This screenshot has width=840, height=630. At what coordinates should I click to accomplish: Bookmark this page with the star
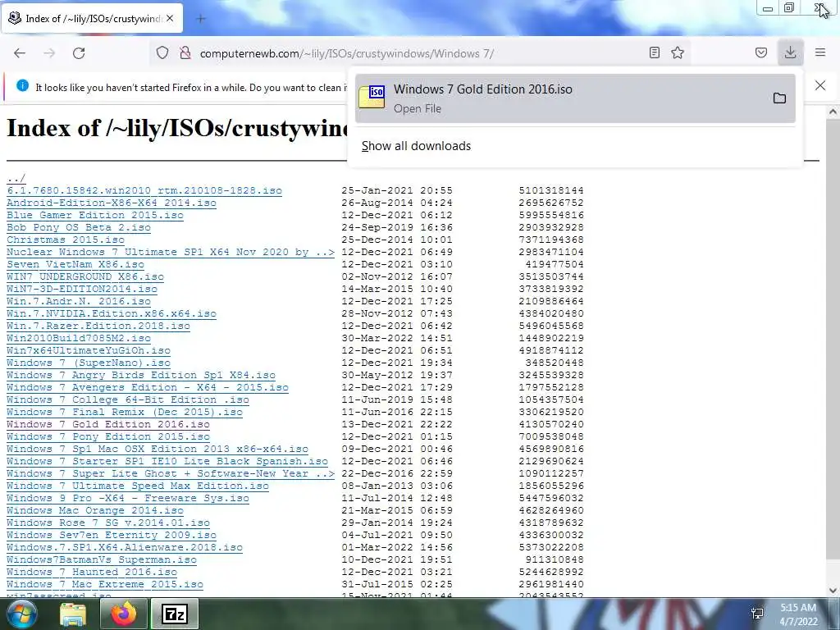click(x=678, y=52)
